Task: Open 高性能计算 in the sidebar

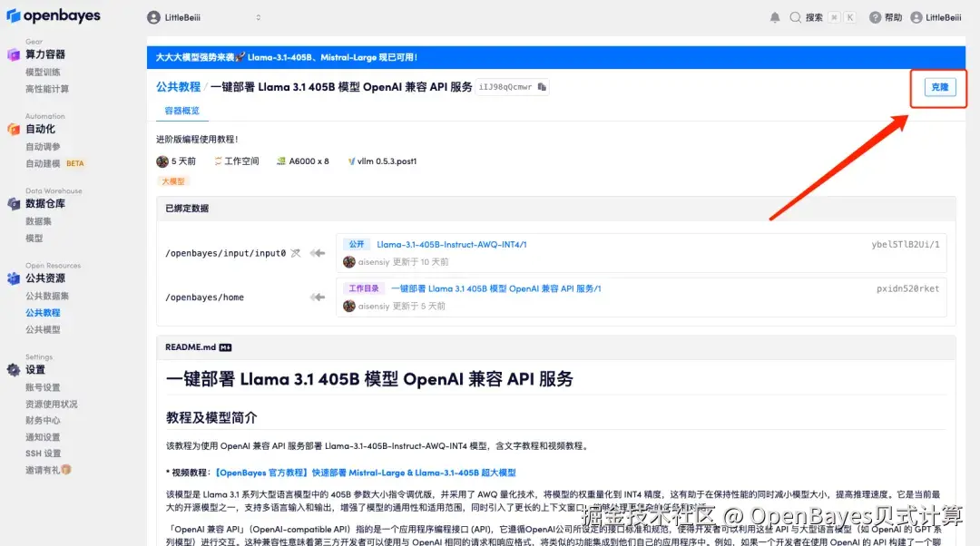Action: [47, 89]
